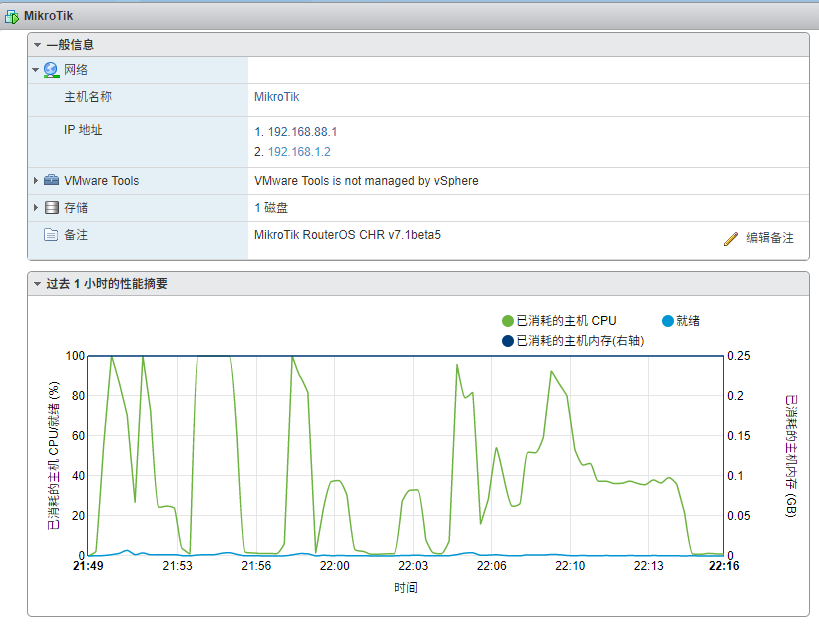Click the network globe icon
The image size is (819, 627).
52,70
